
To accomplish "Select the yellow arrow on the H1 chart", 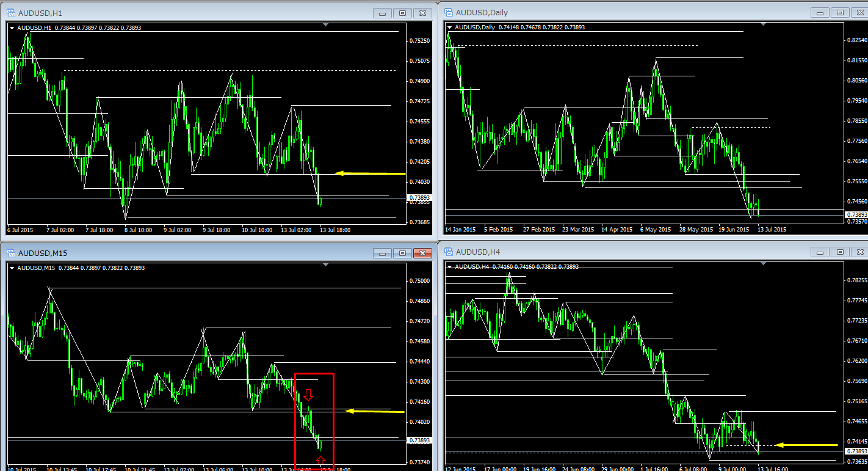I will (x=370, y=173).
